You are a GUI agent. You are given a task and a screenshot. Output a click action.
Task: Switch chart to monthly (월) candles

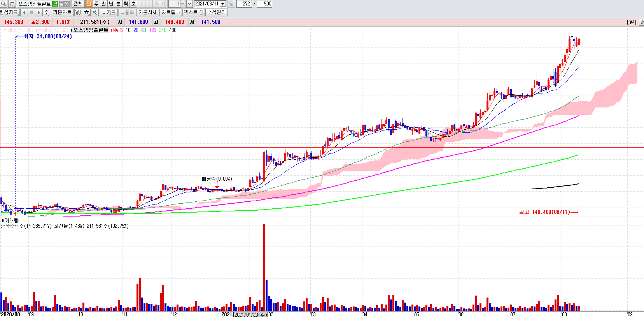tap(103, 4)
